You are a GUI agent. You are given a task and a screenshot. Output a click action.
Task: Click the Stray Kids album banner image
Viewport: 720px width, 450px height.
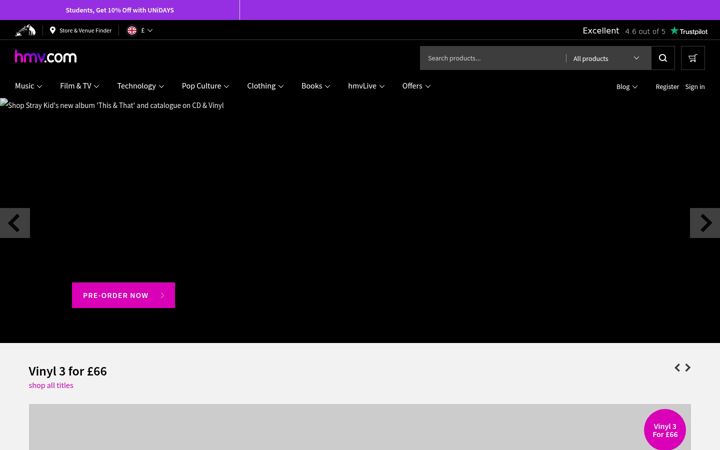[x=360, y=220]
